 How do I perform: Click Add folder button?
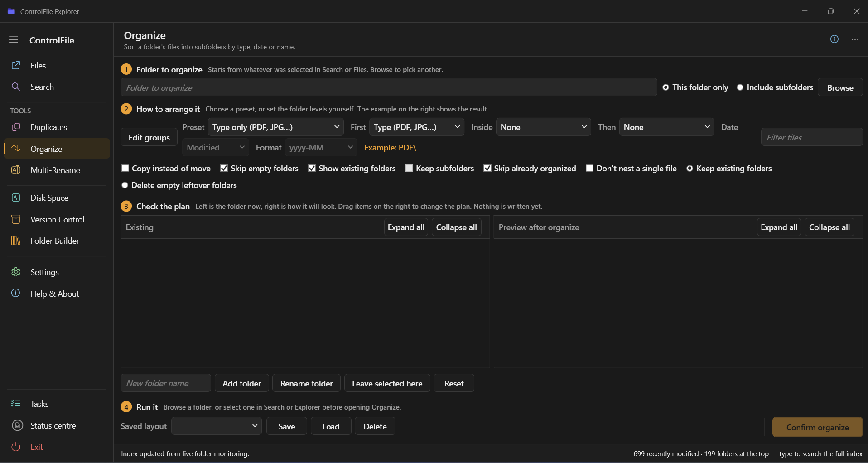click(x=242, y=383)
